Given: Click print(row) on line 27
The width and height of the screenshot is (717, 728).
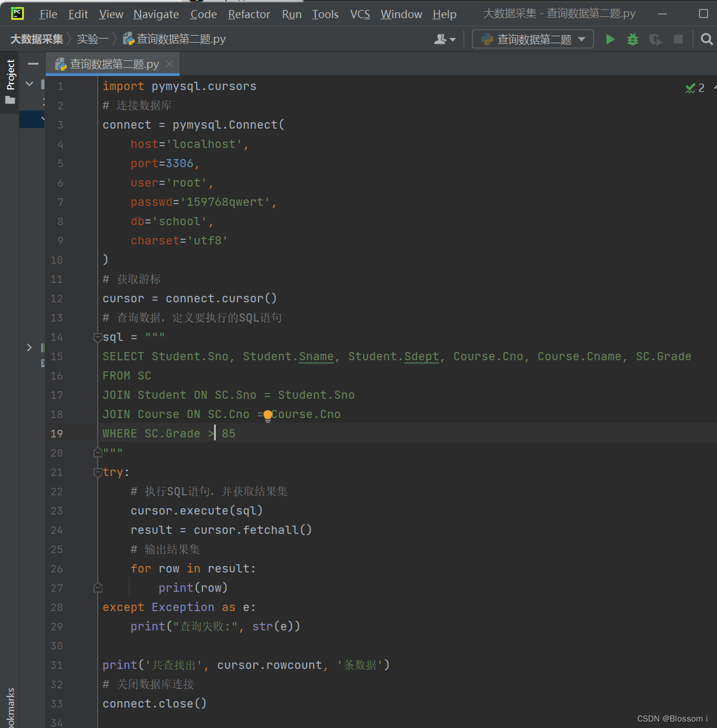Looking at the screenshot, I should 193,588.
